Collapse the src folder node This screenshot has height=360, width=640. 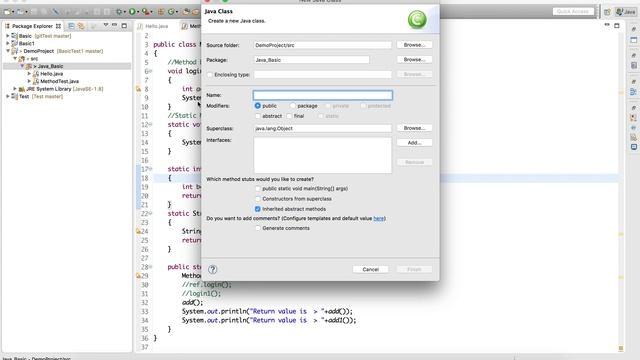pos(15,58)
